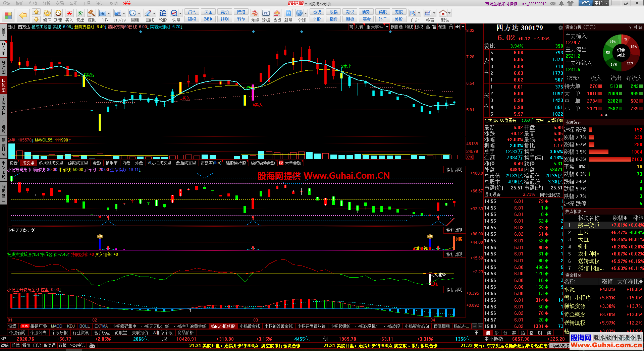Image resolution: width=644 pixels, height=351 pixels.
Task: Open the 热点板块 dropdown arrow
Action: 585,212
